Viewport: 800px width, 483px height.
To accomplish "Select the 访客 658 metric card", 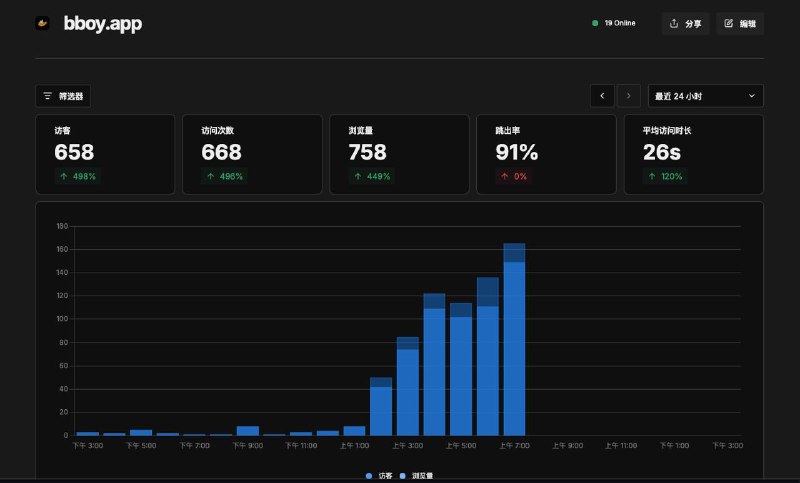I will 105,153.
